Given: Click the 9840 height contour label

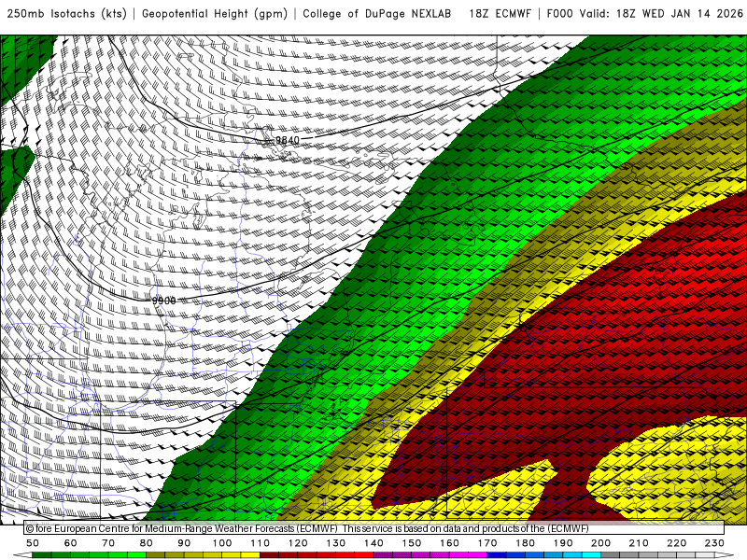Looking at the screenshot, I should click(x=288, y=140).
